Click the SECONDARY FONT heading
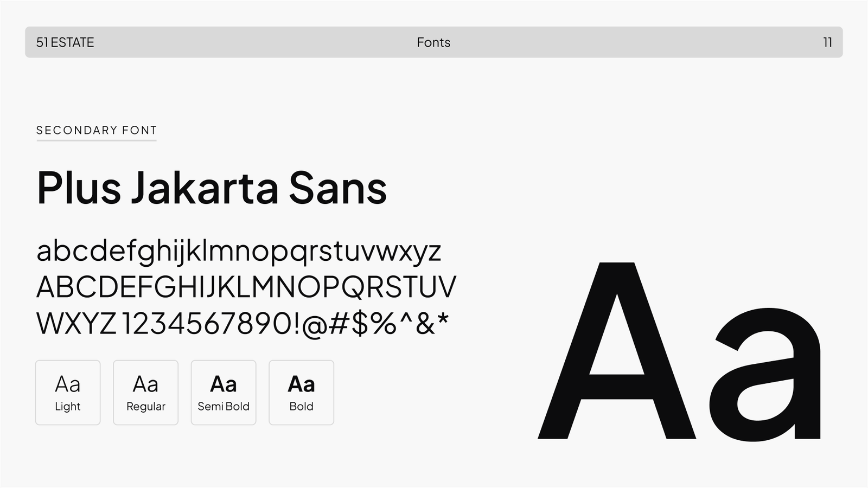The width and height of the screenshot is (868, 488). [97, 130]
